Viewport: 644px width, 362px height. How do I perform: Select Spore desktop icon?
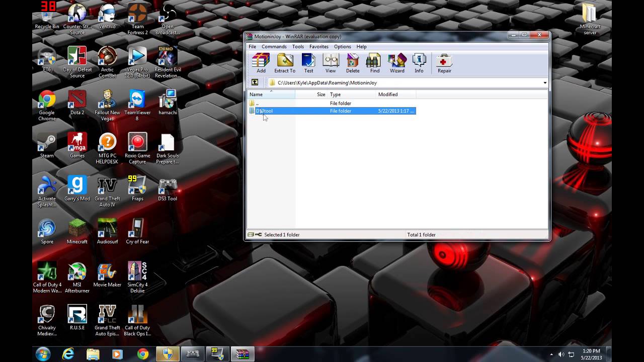pos(47,231)
